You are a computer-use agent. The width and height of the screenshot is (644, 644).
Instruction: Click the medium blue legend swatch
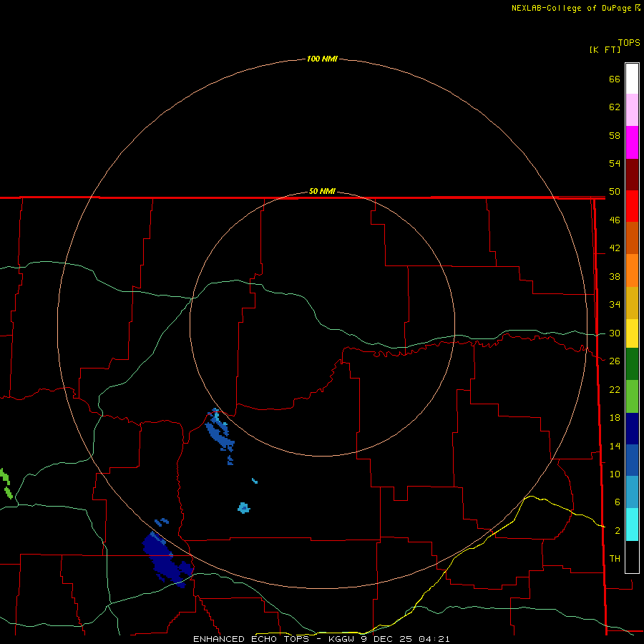click(x=632, y=460)
